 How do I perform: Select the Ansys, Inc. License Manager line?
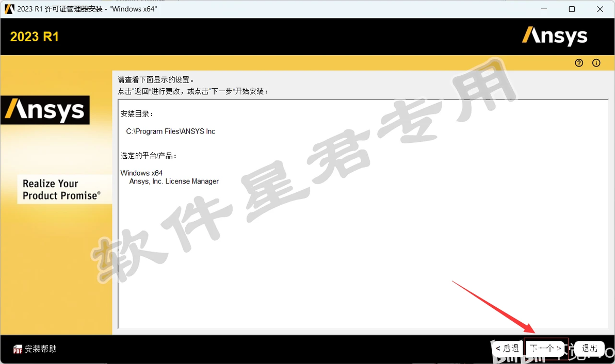(174, 181)
